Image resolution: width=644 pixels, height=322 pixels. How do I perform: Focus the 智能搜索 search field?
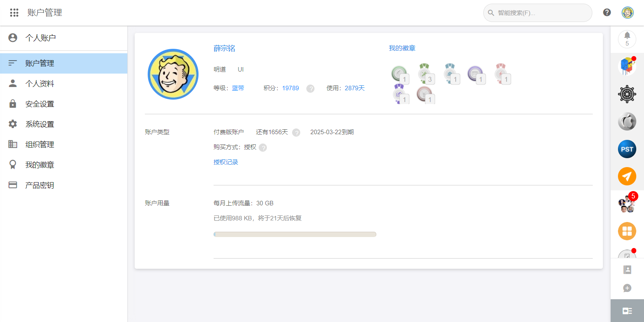coord(538,13)
